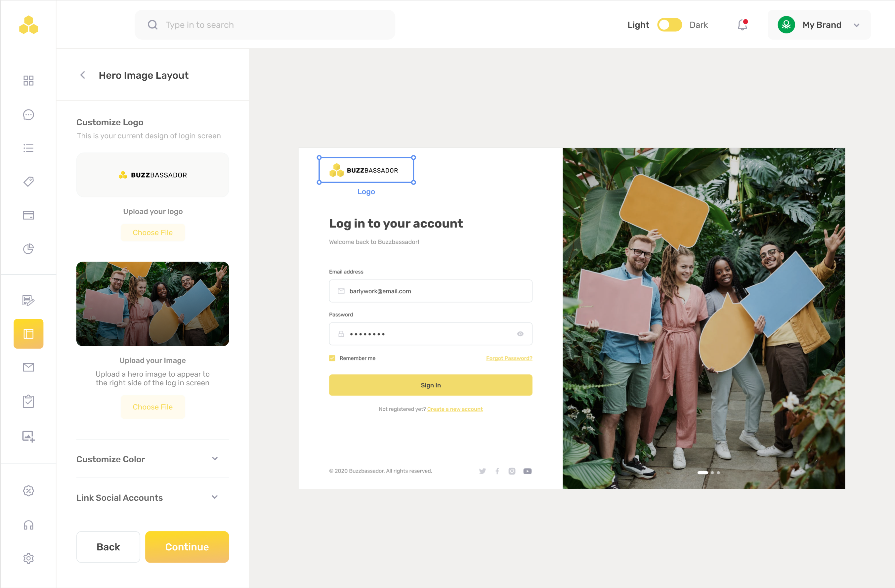Open the clipboard checklist icon in sidebar
Viewport: 895px width, 588px height.
point(28,401)
